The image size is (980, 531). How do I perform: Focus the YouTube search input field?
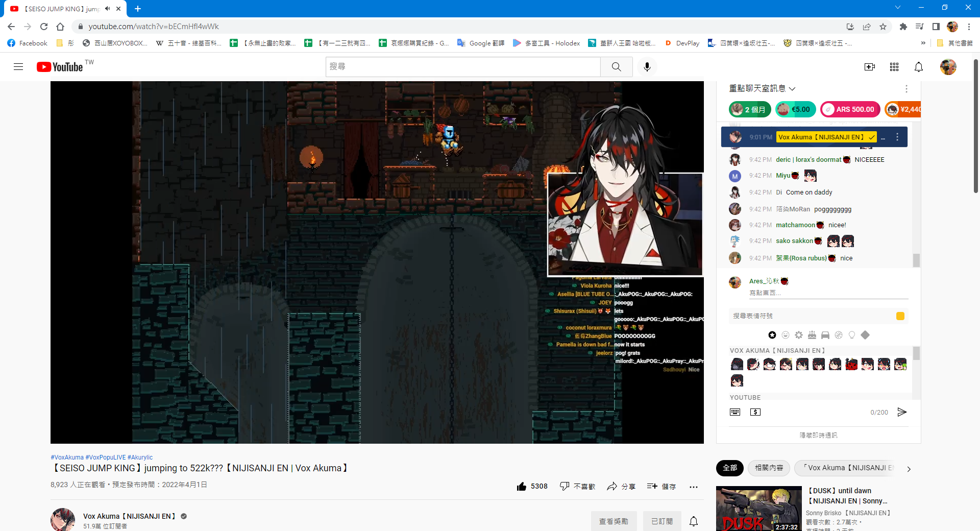[x=463, y=67]
